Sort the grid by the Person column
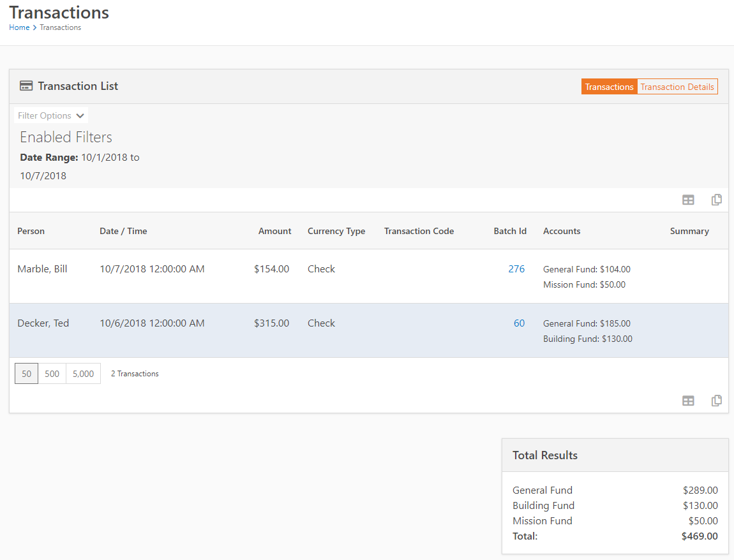This screenshot has width=734, height=560. coord(31,231)
